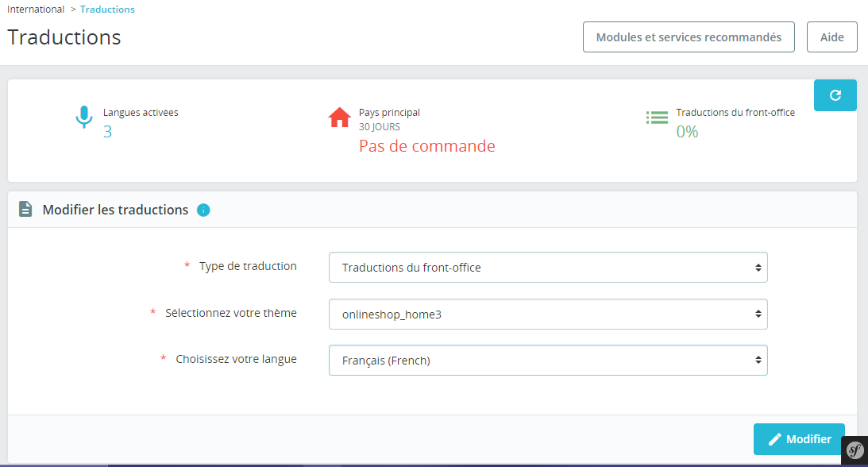868x467 pixels.
Task: Click the Pas de commande text
Action: coord(426,146)
